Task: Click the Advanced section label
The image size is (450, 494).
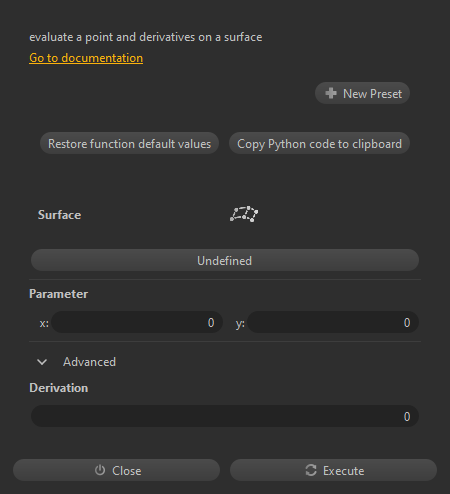Action: click(x=89, y=362)
